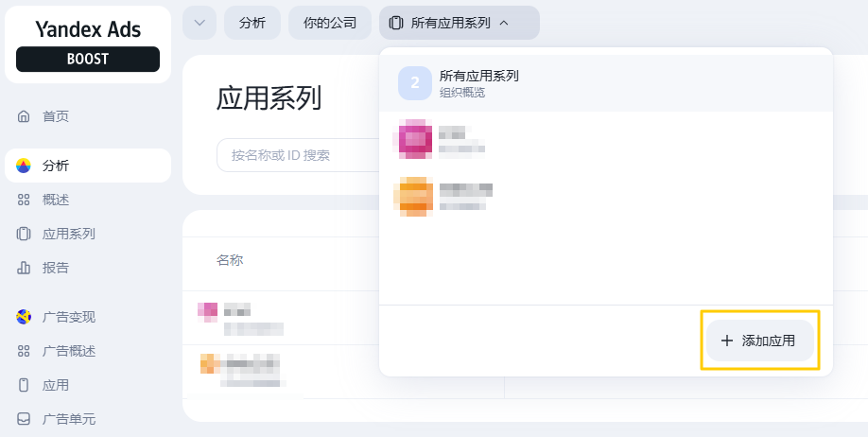
Task: Open 报告 in sidebar
Action: click(88, 268)
